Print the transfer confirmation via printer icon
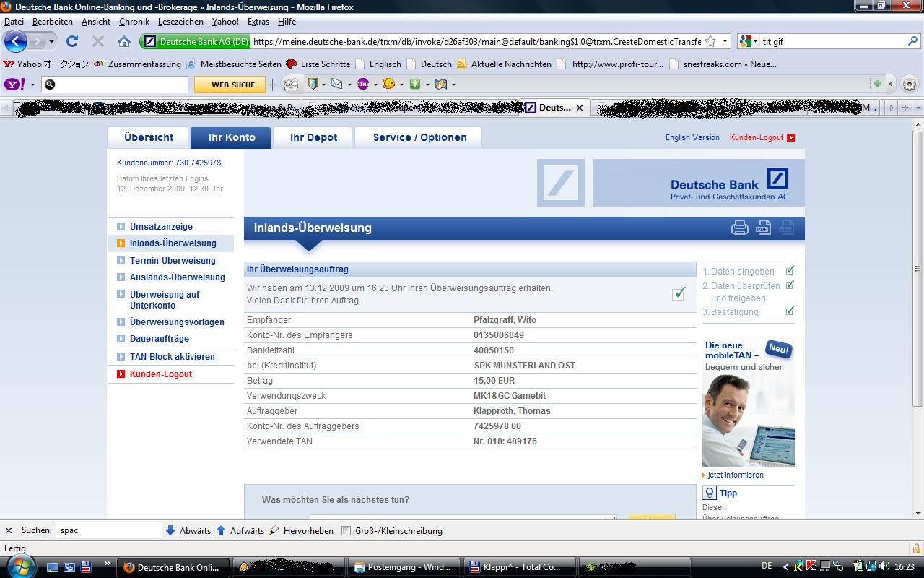924x578 pixels. [x=740, y=228]
